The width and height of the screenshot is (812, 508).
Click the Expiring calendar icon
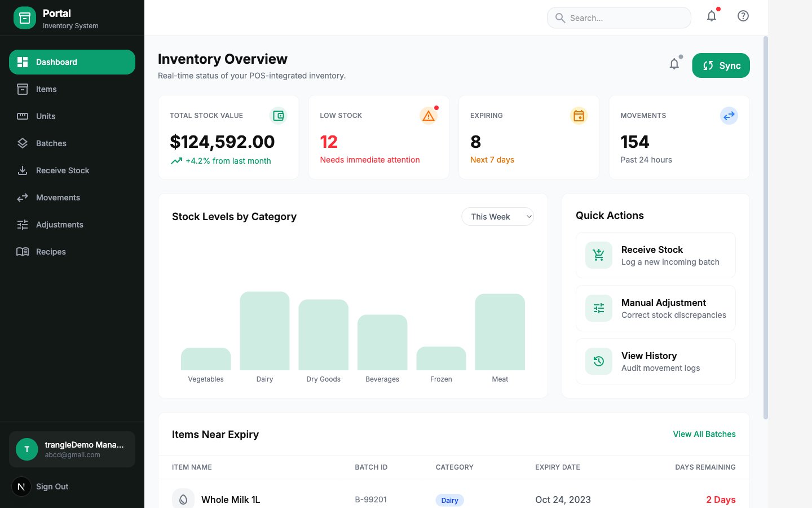[579, 116]
